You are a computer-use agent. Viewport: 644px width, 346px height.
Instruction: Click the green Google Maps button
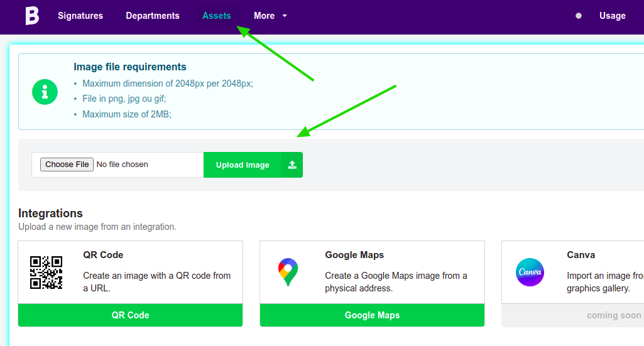[x=372, y=315]
